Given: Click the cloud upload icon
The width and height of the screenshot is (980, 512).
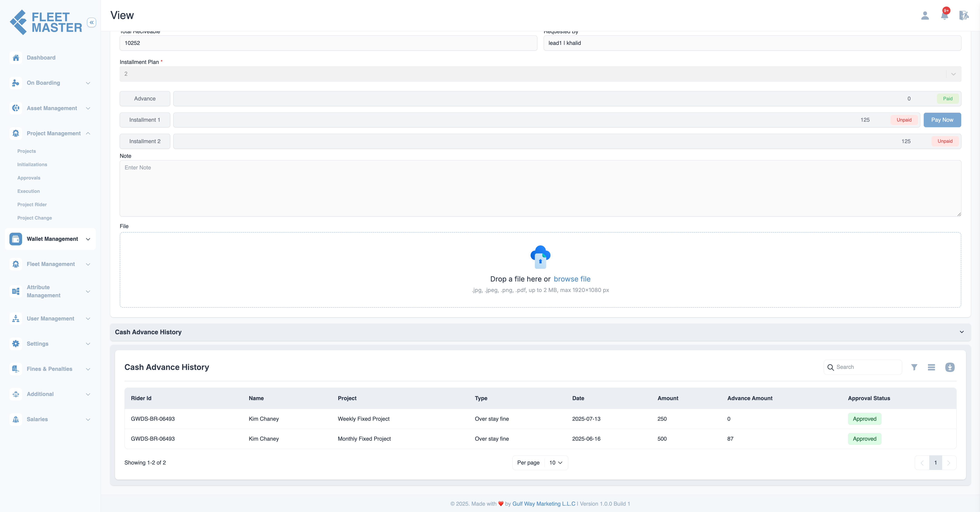Looking at the screenshot, I should click(540, 257).
